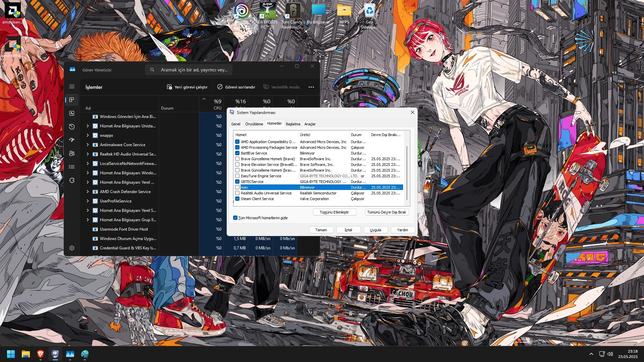This screenshot has height=362, width=644.
Task: Open the Performance sidebar icon in Task Manager
Action: point(72,113)
